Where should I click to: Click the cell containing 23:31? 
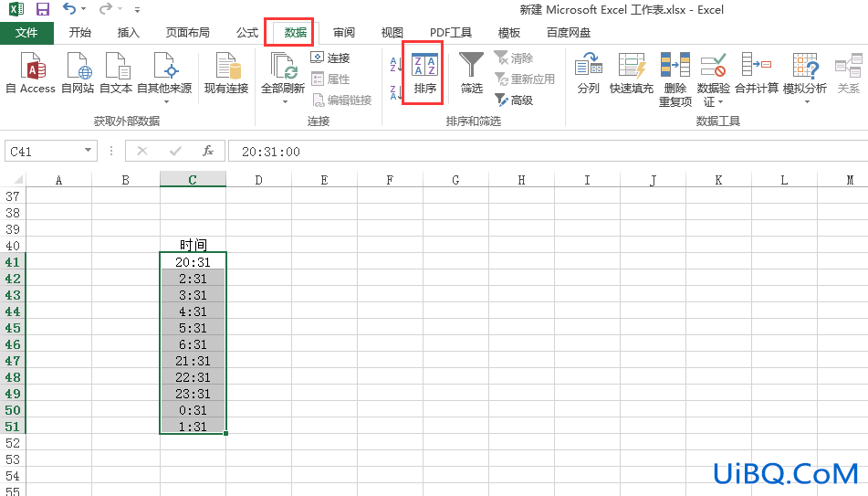(x=193, y=394)
